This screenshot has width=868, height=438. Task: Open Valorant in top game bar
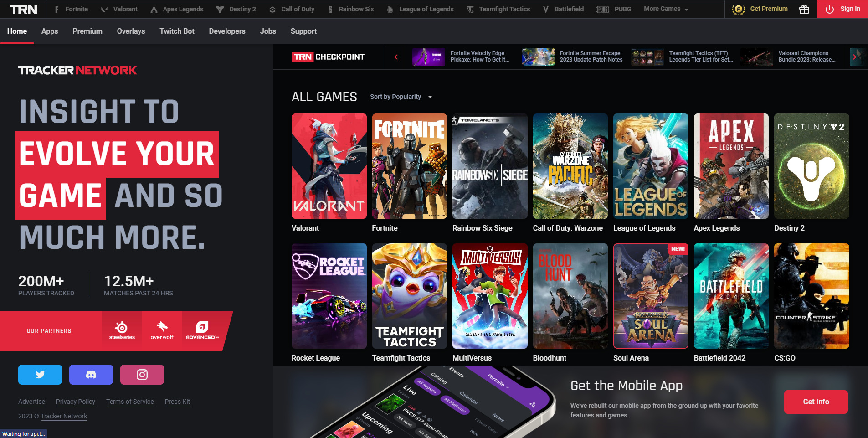tap(119, 9)
